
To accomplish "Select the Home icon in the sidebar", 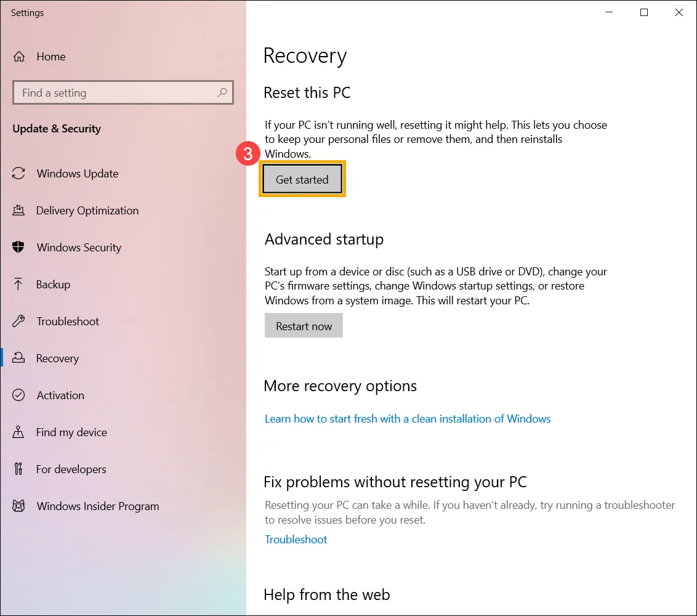I will coord(19,56).
